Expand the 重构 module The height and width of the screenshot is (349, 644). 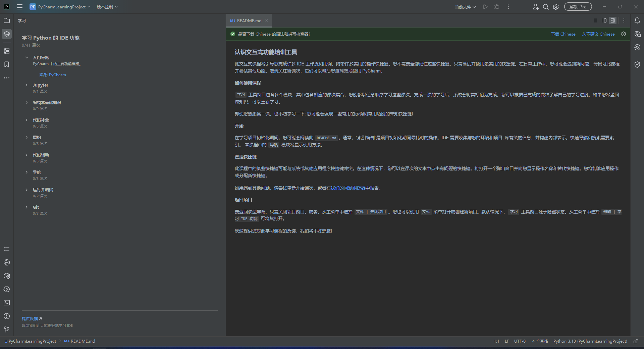tap(26, 137)
